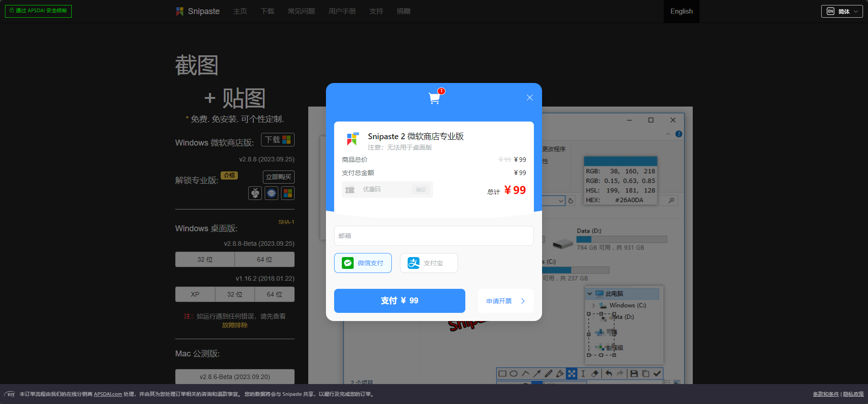Click the 通过 APSDAI 安全结帐 badge
868x404 pixels.
[x=38, y=11]
